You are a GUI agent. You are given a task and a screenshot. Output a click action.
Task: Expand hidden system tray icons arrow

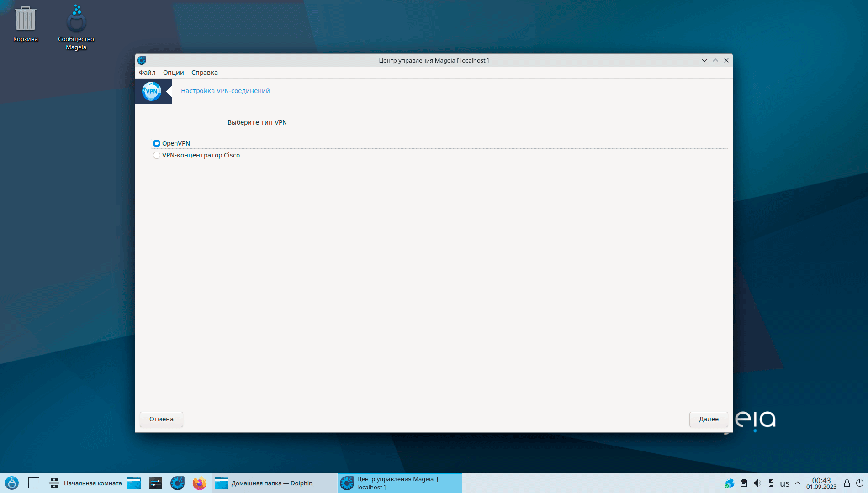(798, 483)
